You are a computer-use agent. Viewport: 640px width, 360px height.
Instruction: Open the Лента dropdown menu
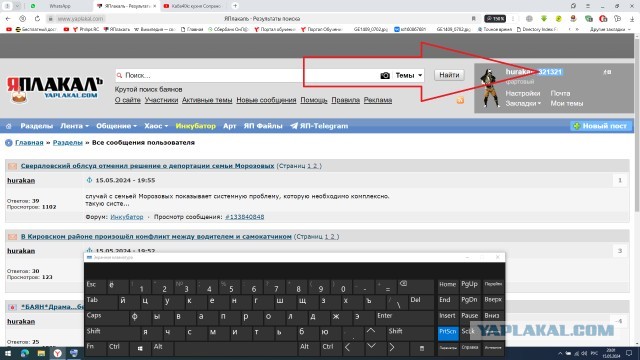74,126
